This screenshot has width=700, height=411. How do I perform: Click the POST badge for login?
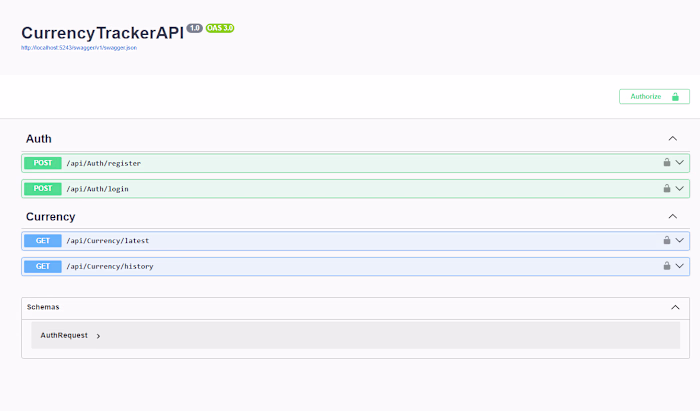43,188
